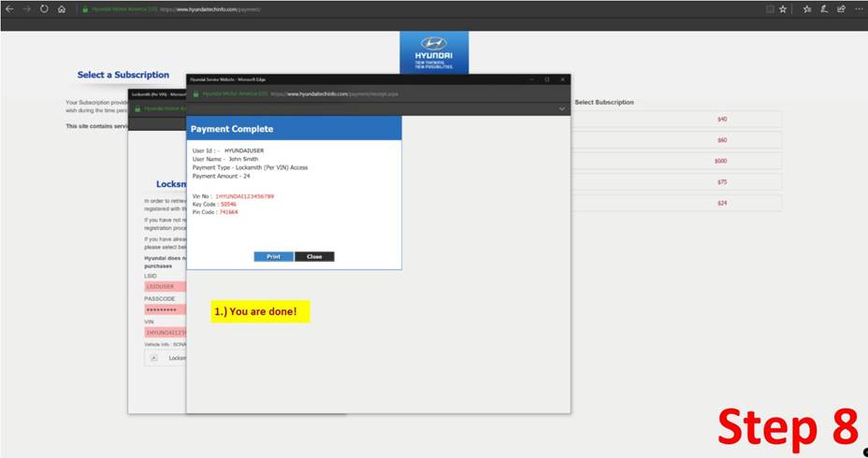Click the Pin Code value 741664

click(228, 212)
